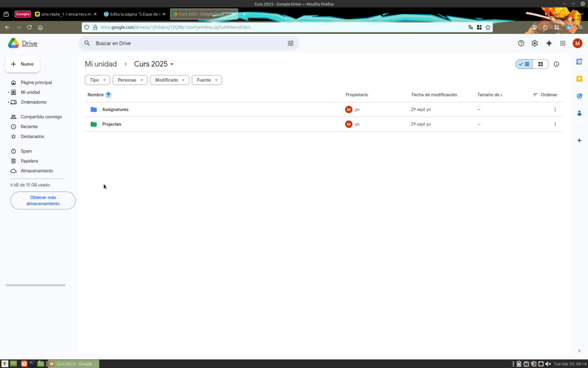Viewport: 588px width, 368px height.
Task: Open Google Tasks side panel icon
Action: pyautogui.click(x=579, y=95)
